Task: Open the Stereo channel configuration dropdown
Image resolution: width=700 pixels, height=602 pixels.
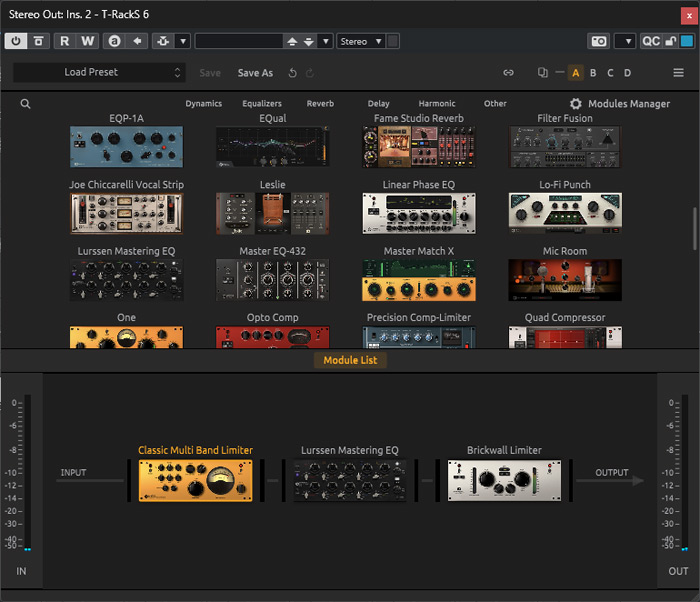Action: tap(361, 41)
